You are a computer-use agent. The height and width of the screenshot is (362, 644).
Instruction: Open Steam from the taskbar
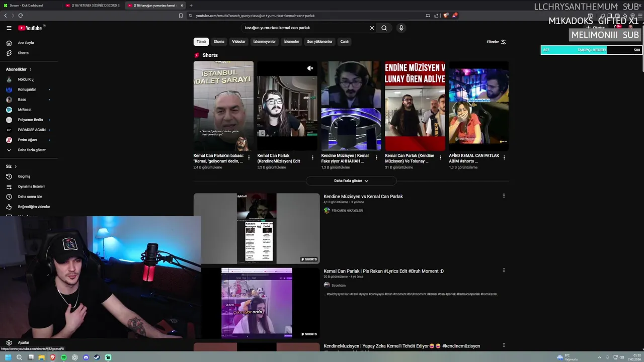pyautogui.click(x=97, y=357)
